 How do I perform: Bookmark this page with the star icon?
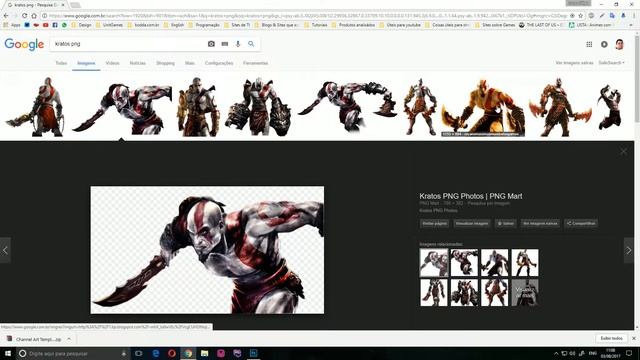tap(580, 16)
